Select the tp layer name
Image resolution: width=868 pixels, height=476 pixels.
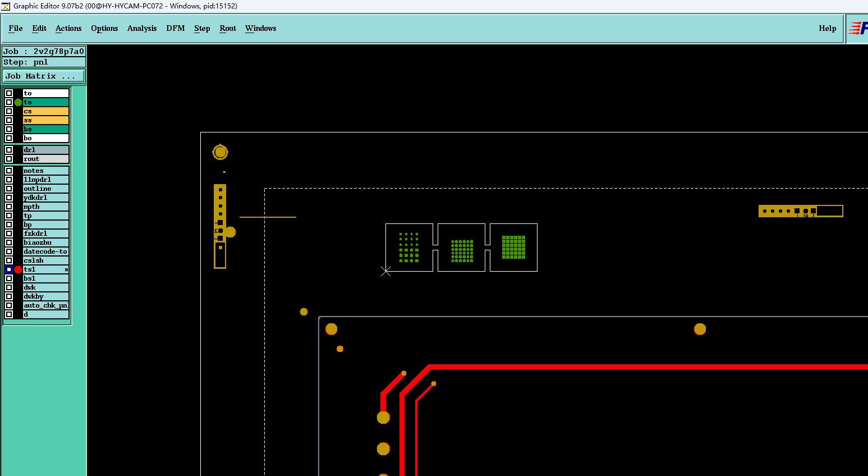pos(45,216)
